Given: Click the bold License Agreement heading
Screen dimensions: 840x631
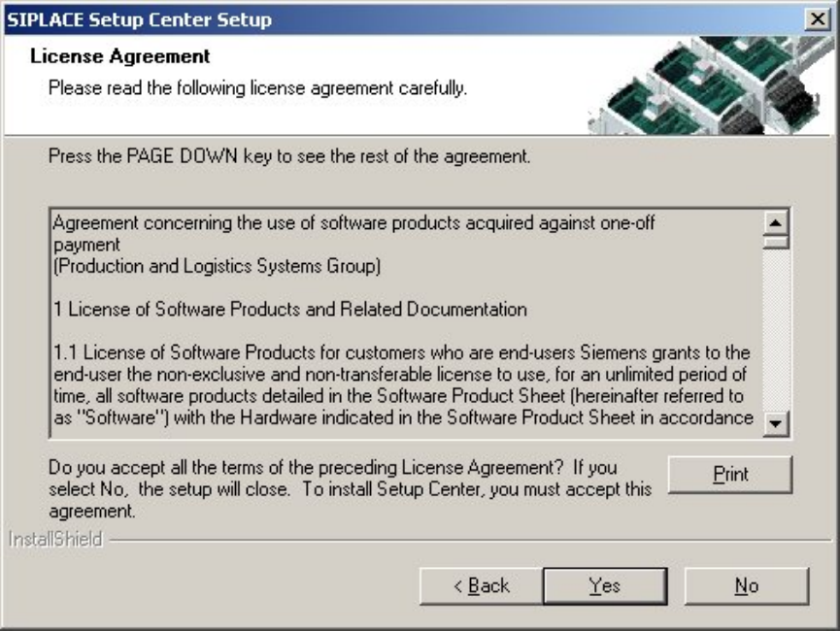Looking at the screenshot, I should click(x=120, y=57).
